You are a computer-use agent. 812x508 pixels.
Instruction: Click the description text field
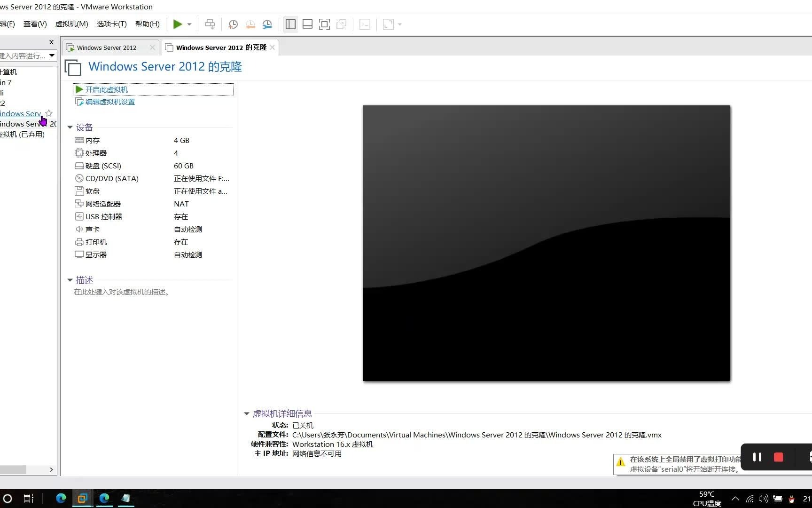122,292
